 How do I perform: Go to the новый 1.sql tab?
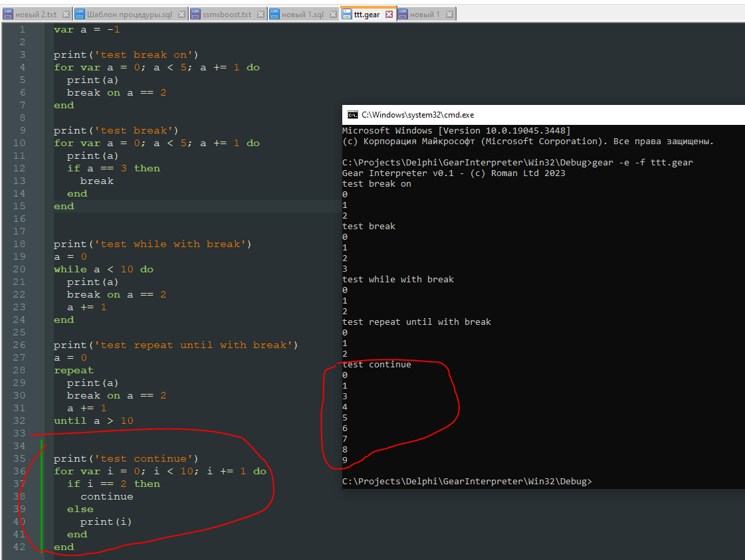click(x=302, y=14)
